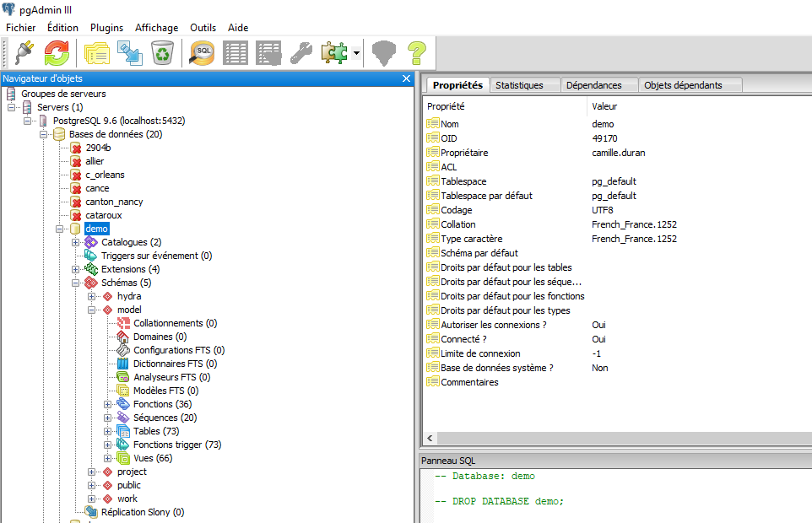Expand the Vues (66) node

tap(108, 458)
